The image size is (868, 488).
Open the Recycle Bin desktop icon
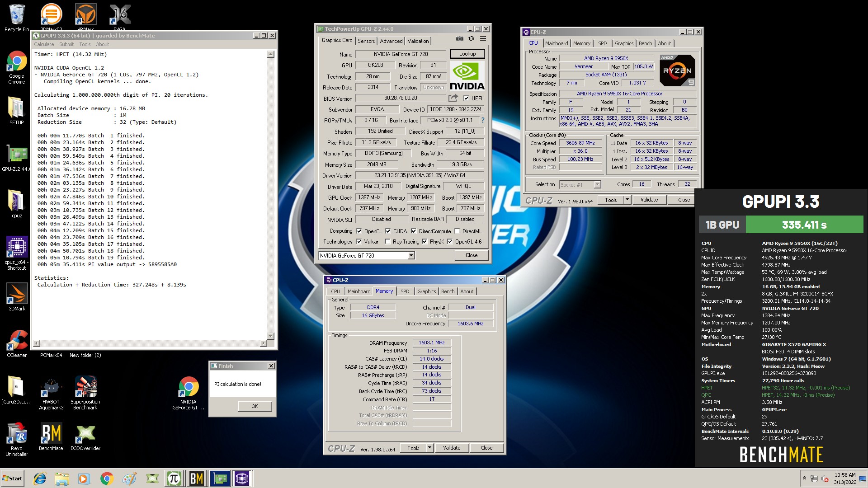[x=17, y=18]
